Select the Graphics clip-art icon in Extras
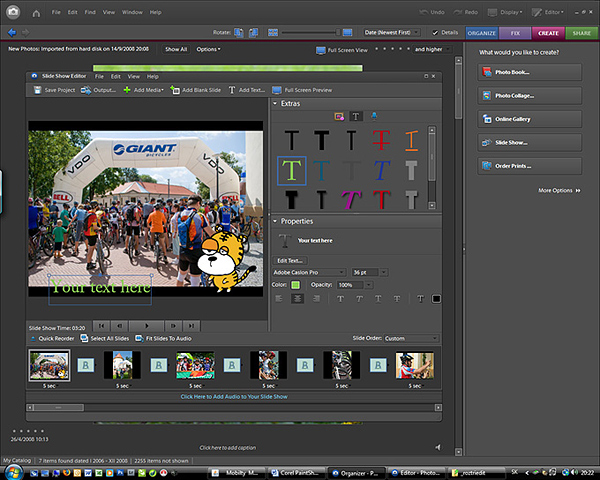This screenshot has width=600, height=480. point(339,116)
